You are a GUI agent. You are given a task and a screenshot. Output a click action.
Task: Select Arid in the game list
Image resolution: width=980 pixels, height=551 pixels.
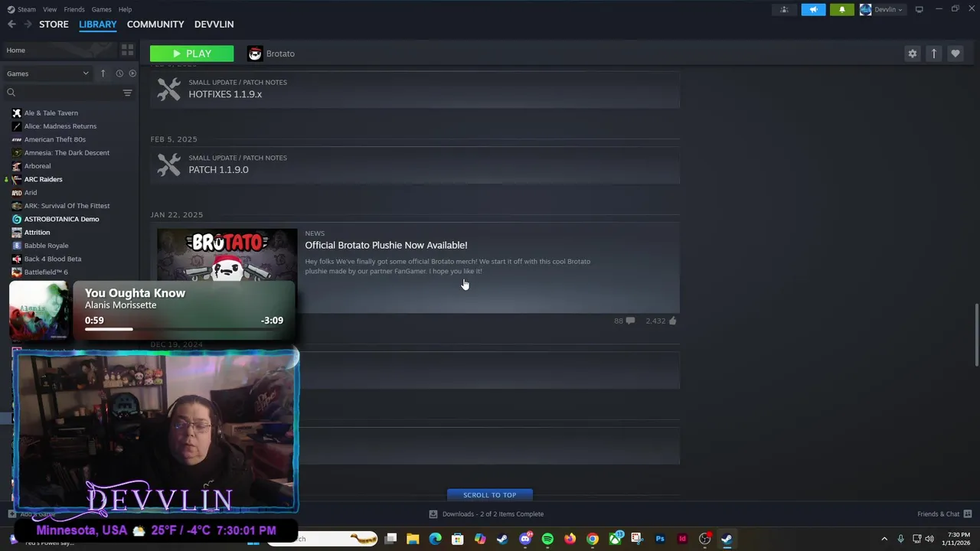(x=31, y=193)
